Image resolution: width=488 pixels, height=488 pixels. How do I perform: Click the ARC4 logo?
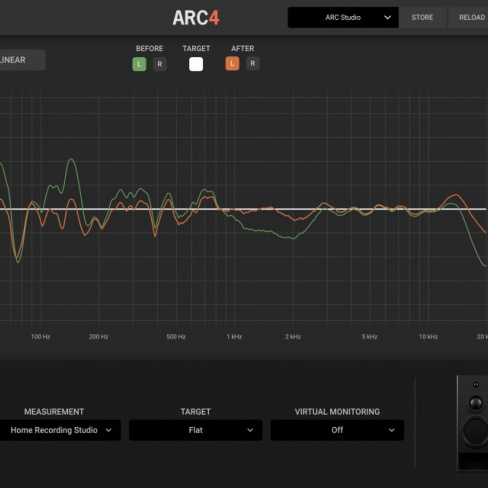(196, 18)
